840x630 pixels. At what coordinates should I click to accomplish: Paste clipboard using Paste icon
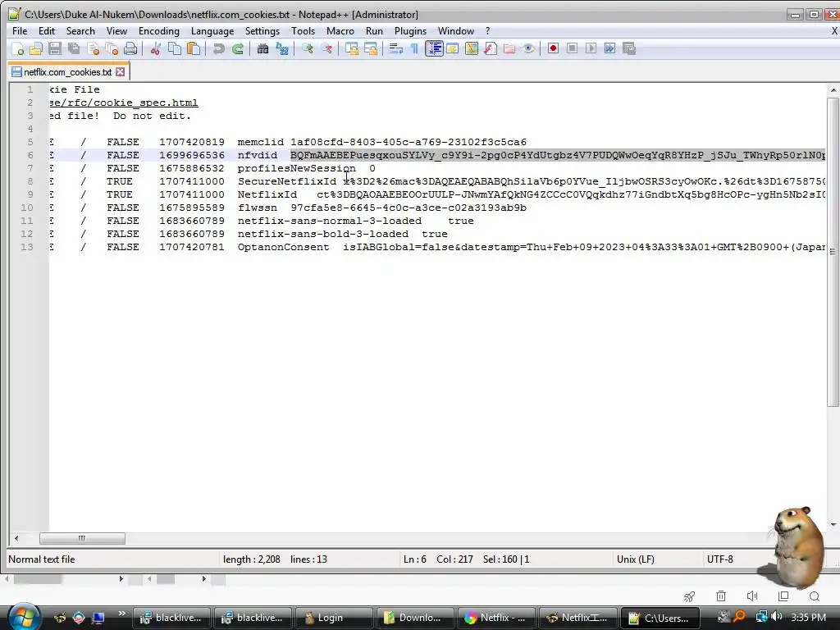(194, 48)
